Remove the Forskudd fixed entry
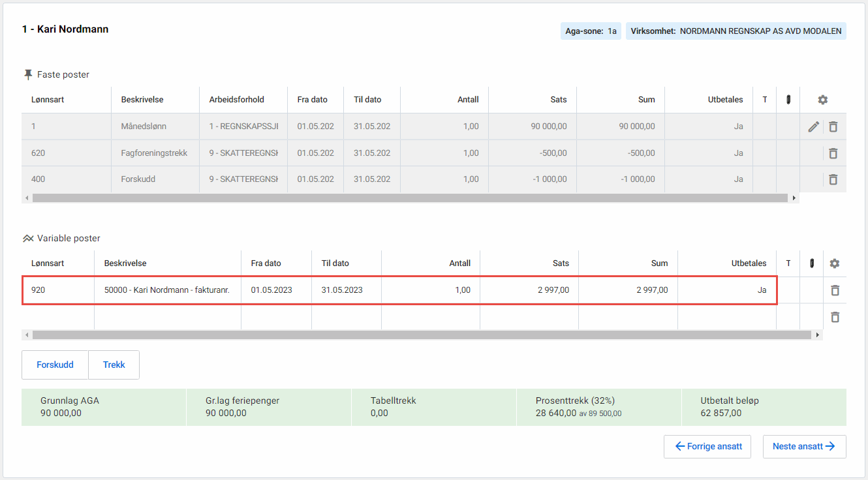This screenshot has height=480, width=868. pyautogui.click(x=833, y=179)
